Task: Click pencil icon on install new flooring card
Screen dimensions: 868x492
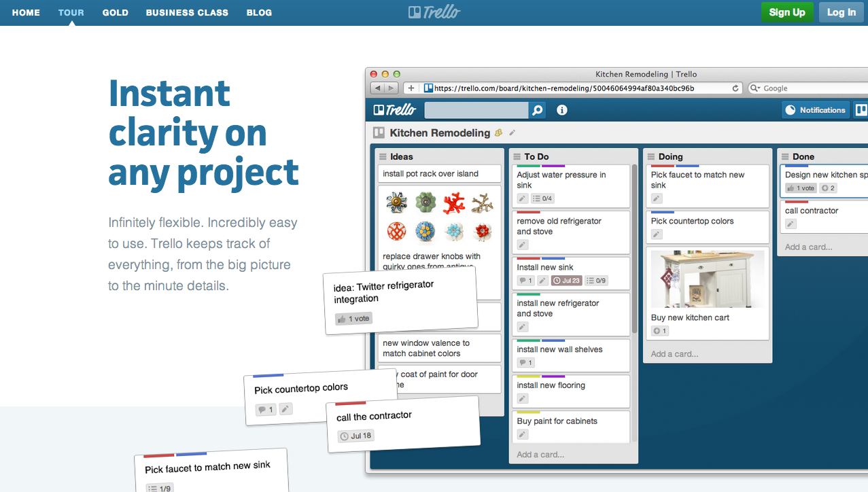Action: coord(523,399)
